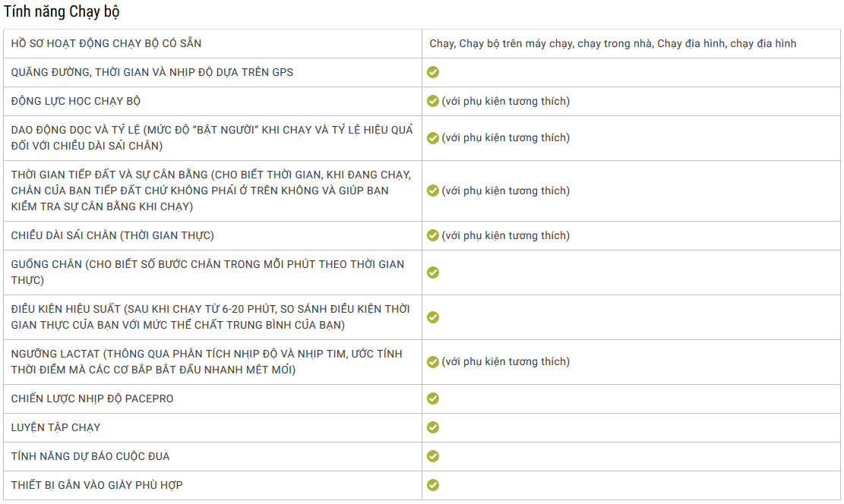844x504 pixels.
Task: Click the Luyện tập chạy label
Action: tap(55, 427)
